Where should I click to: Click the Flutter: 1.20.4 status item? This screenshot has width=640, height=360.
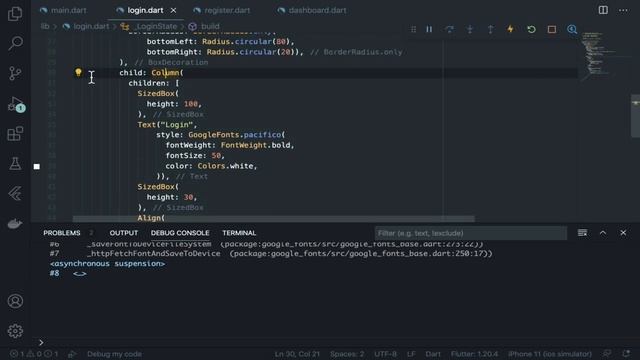[474, 354]
